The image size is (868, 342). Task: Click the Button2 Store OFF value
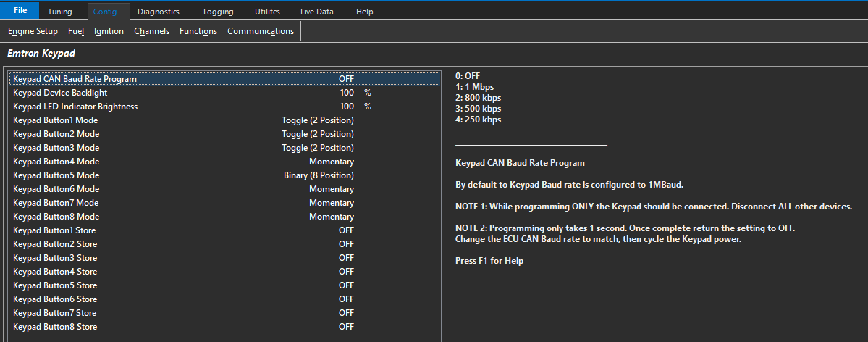(x=346, y=244)
